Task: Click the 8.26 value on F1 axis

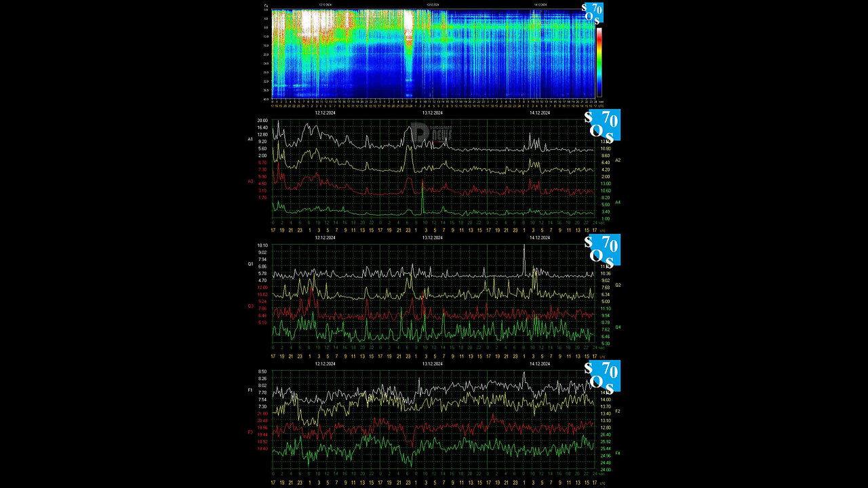Action: pyautogui.click(x=262, y=379)
